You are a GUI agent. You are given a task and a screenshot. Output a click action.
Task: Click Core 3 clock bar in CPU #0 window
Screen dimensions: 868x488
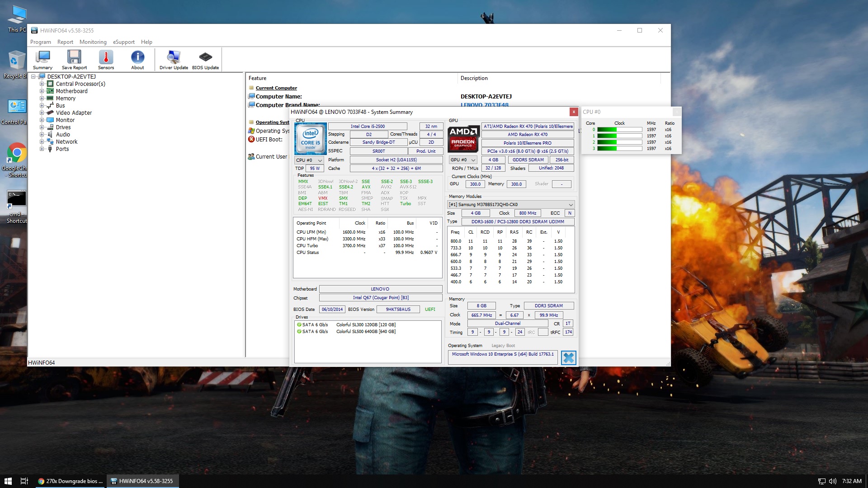[x=619, y=149]
